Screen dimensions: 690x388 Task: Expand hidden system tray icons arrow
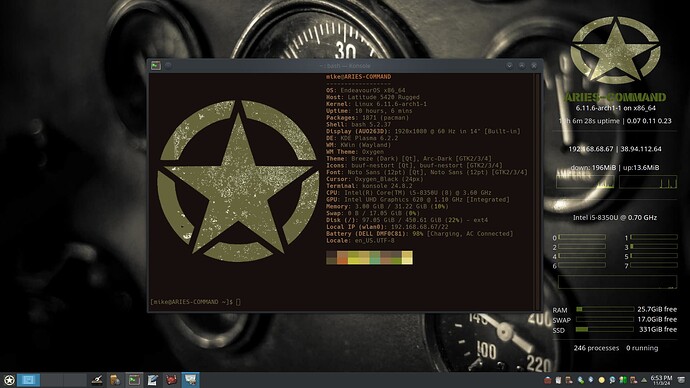click(644, 380)
